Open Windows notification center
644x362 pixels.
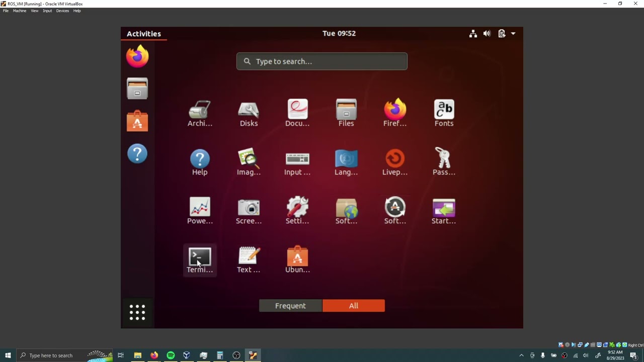pos(633,355)
